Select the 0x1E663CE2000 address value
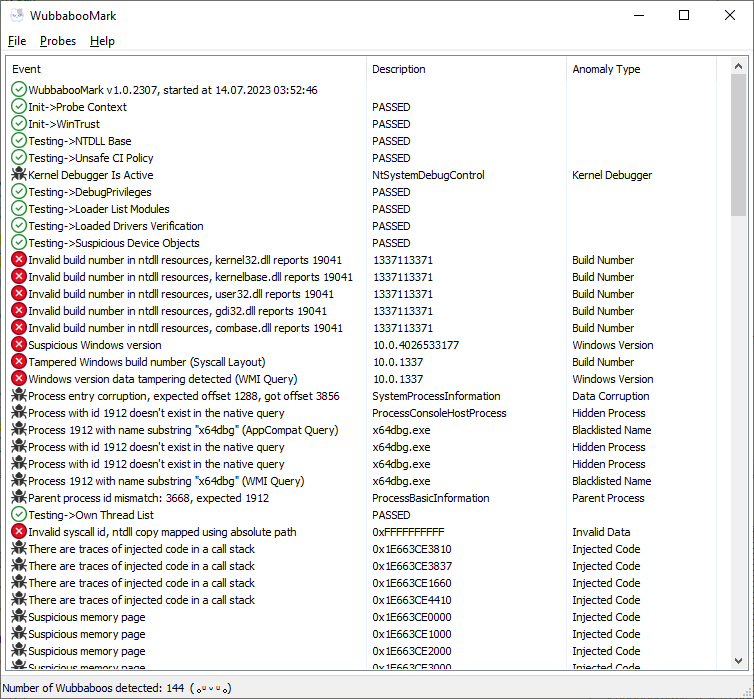754x699 pixels. pos(412,651)
